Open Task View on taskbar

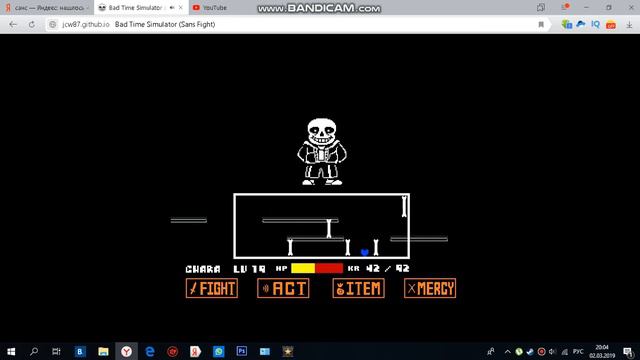tap(56, 351)
